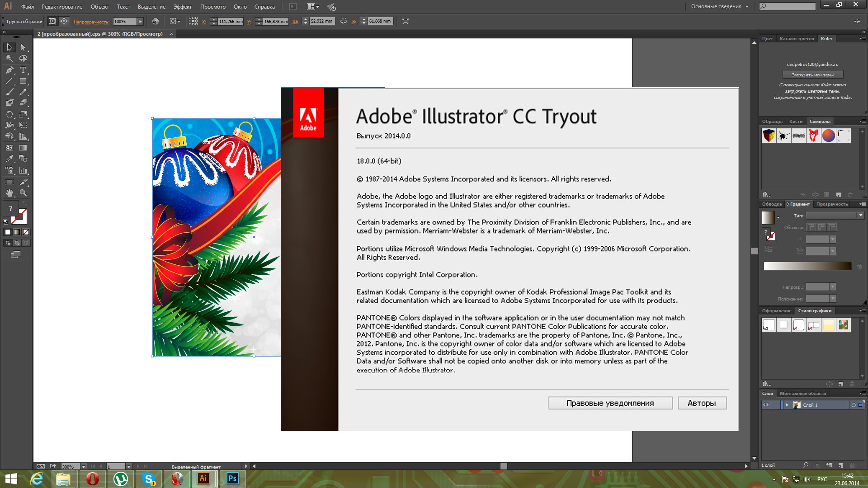Choose the Lasso tool

point(23,58)
